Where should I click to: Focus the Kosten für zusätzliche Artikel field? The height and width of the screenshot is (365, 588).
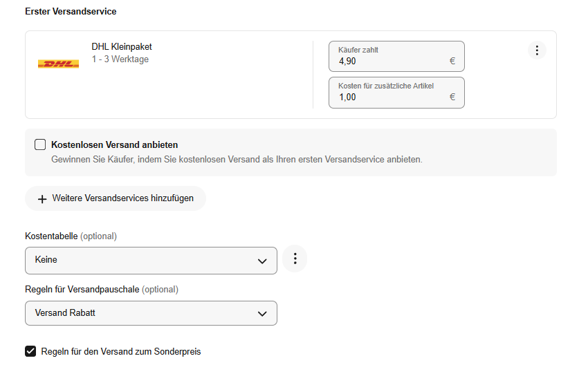(391, 97)
